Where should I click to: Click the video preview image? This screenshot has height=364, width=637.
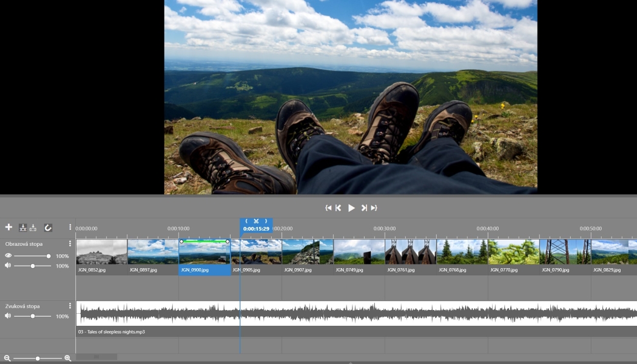tap(351, 97)
